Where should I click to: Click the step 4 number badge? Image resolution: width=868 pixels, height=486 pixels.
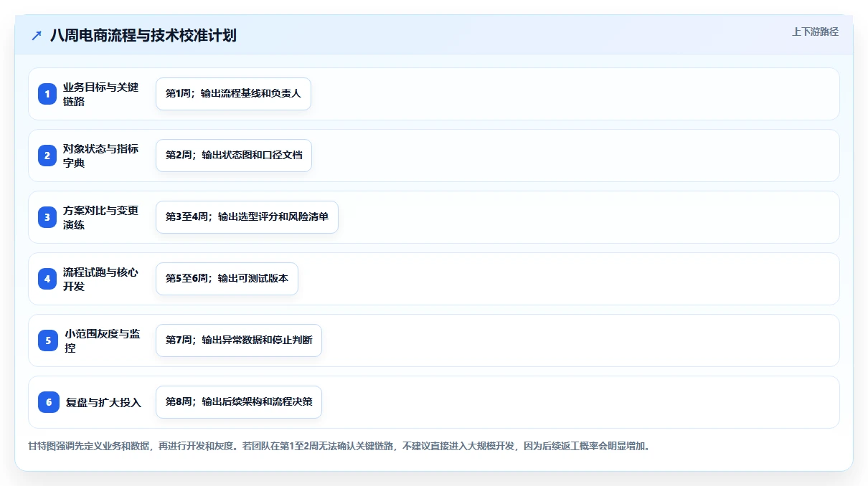pos(47,279)
